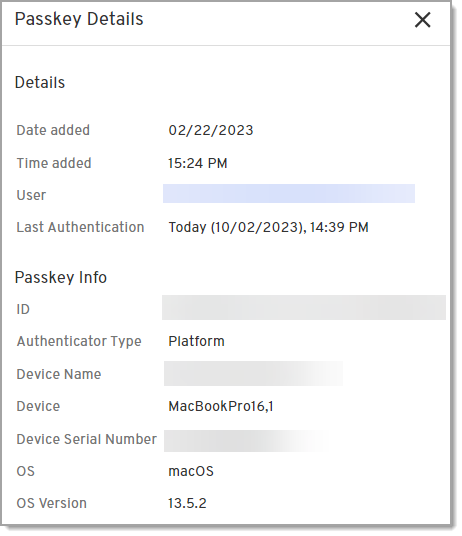Click the Passkey Info section heading
Screen dimensions: 462x536
(61, 277)
